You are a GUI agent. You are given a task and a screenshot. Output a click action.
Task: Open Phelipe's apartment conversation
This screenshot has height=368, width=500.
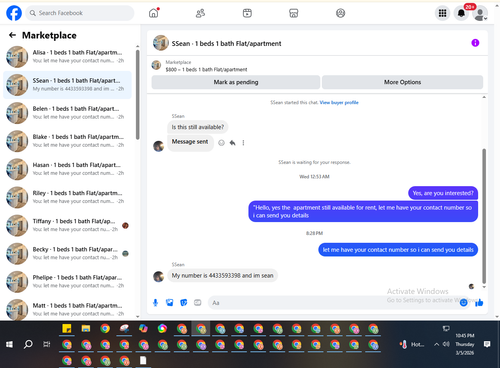click(x=67, y=282)
